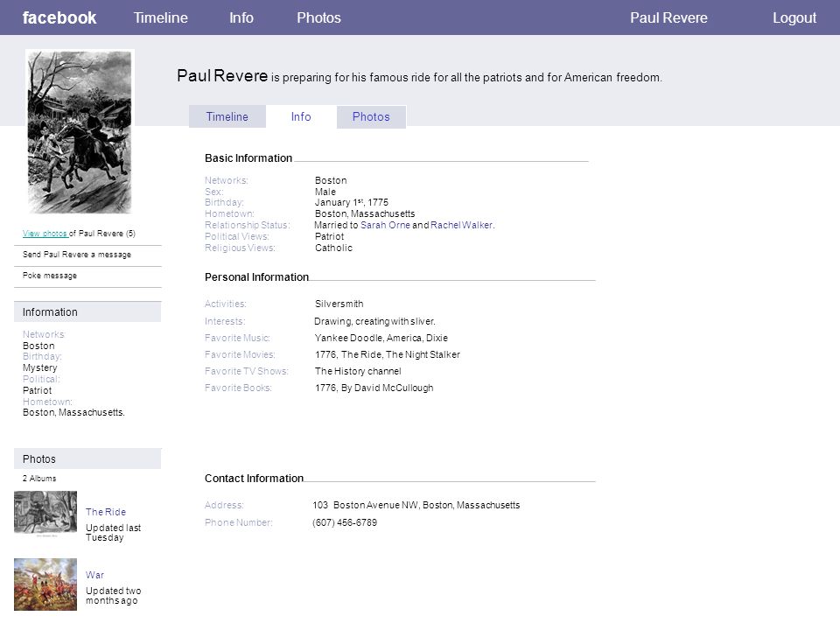Click the Contact Information heading
This screenshot has height=630, width=840.
(254, 479)
